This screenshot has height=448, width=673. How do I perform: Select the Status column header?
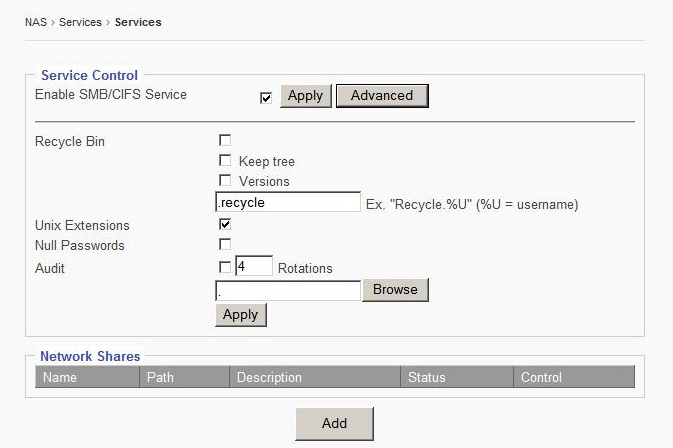427,377
